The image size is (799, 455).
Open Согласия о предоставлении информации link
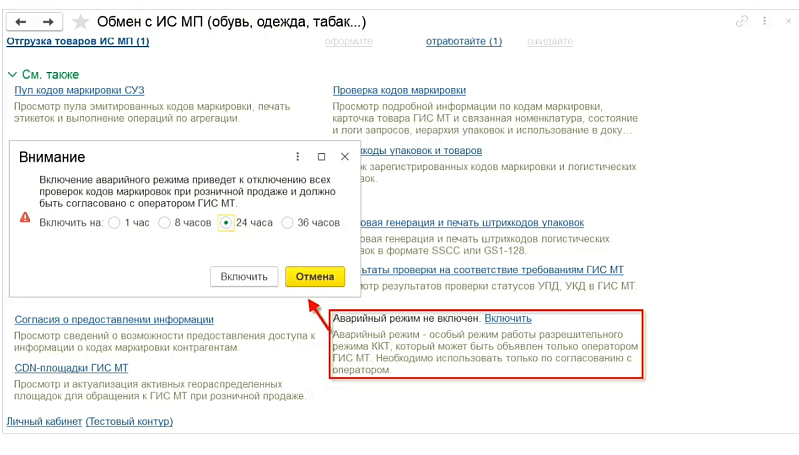(114, 319)
